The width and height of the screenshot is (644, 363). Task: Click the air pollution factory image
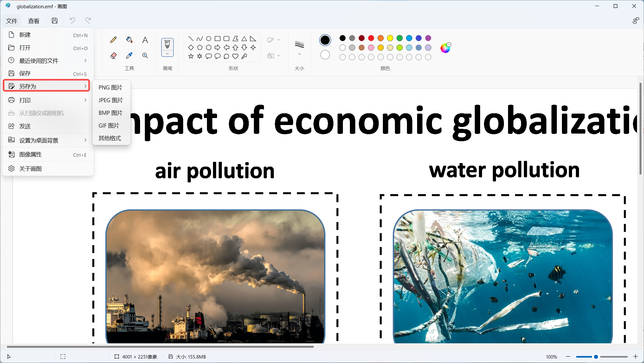pyautogui.click(x=215, y=276)
